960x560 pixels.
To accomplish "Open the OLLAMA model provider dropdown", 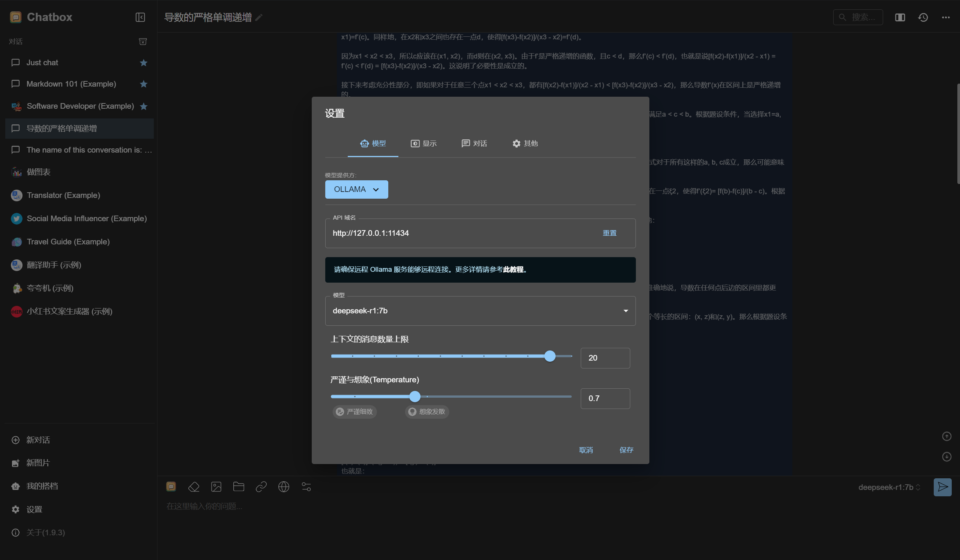I will (356, 190).
